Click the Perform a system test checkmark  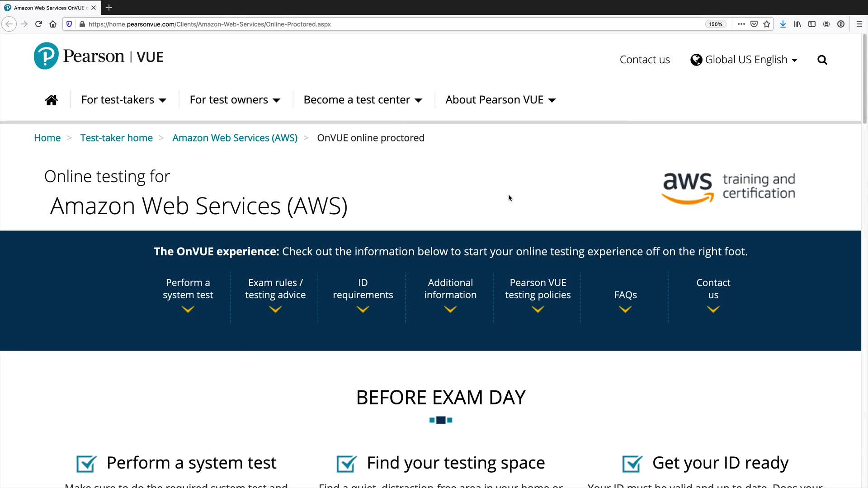coord(86,464)
